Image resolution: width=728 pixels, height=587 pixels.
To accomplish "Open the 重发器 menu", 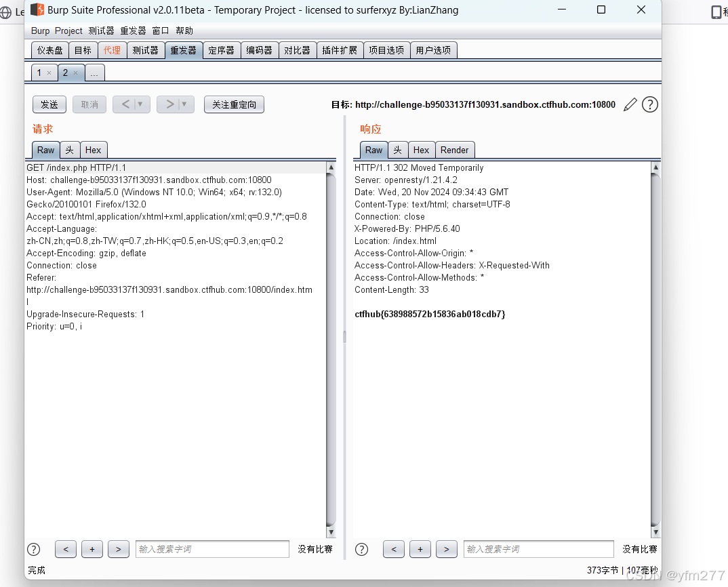I will [x=133, y=31].
